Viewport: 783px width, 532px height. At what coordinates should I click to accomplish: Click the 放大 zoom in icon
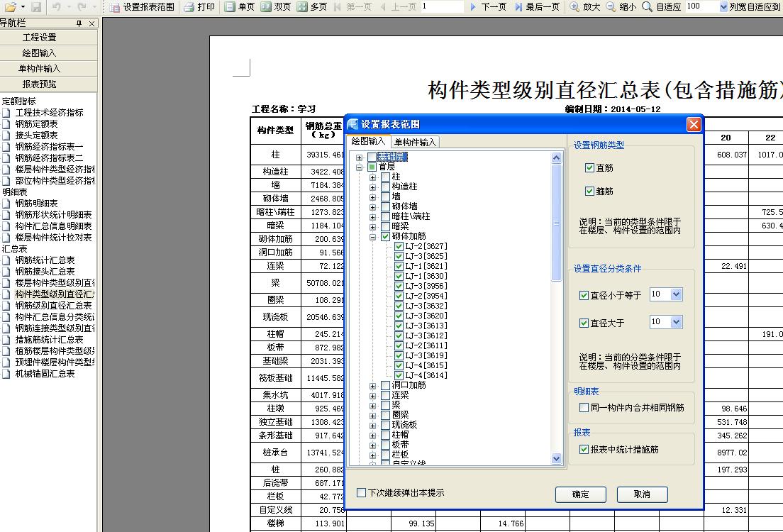click(574, 6)
